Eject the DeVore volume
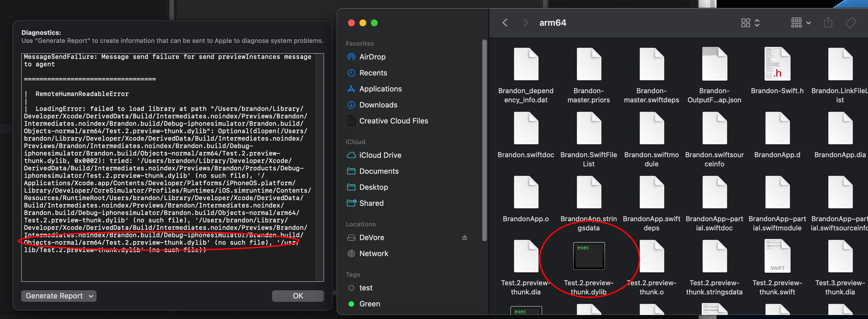 point(464,238)
